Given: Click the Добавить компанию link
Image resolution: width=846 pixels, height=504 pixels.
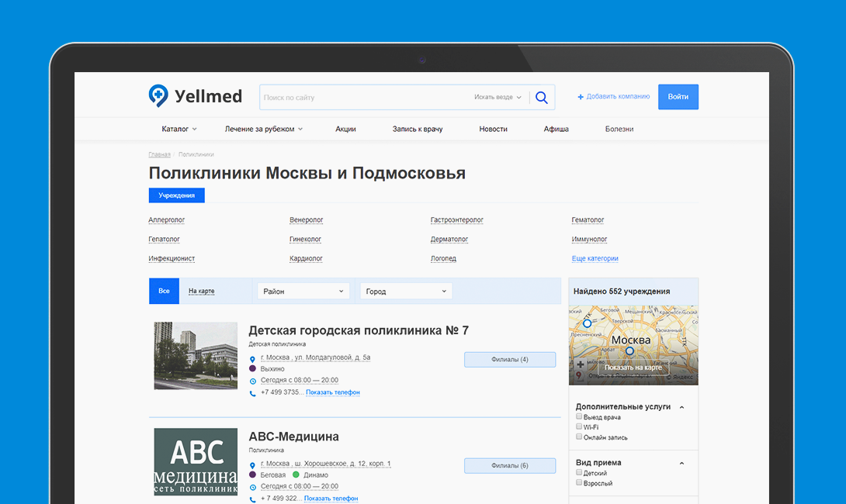Looking at the screenshot, I should click(618, 96).
